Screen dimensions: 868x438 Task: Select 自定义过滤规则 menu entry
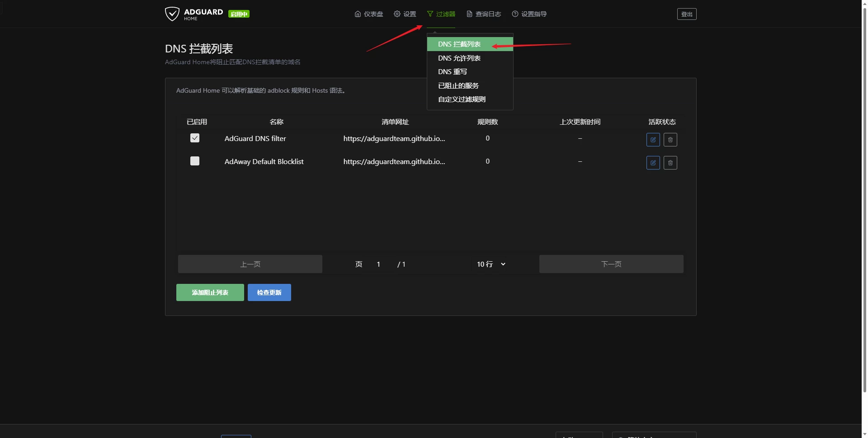click(470, 99)
